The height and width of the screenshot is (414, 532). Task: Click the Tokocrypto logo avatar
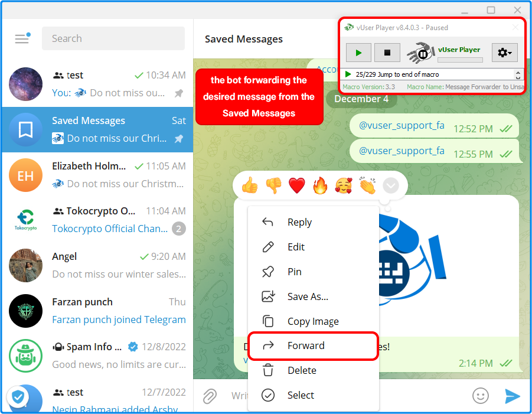click(26, 220)
